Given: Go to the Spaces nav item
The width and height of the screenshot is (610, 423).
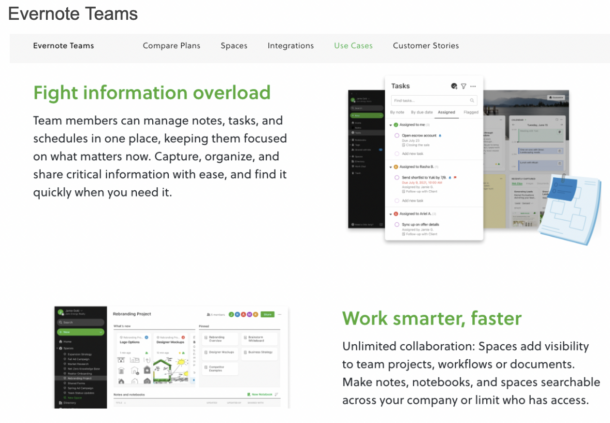Looking at the screenshot, I should 234,46.
